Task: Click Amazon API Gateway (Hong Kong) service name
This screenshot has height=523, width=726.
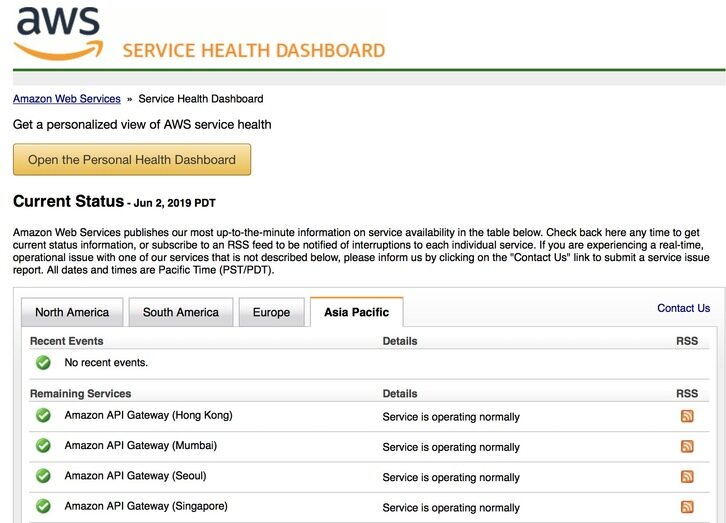Action: pos(148,415)
